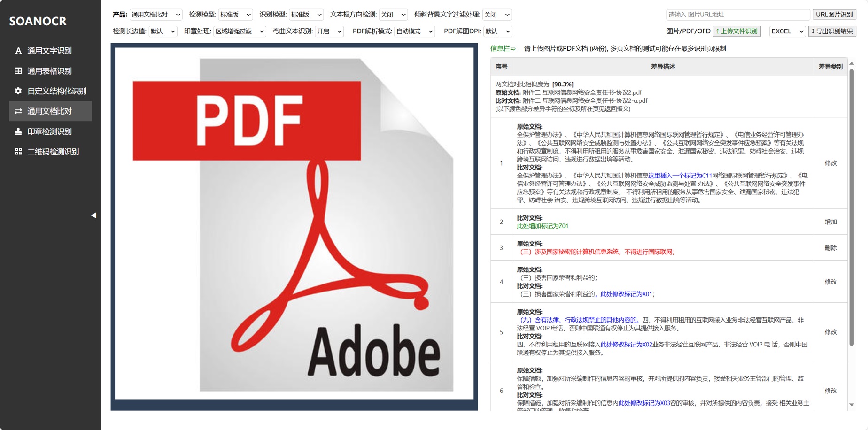Click the 上传文件识别 button
This screenshot has height=430, width=868.
pyautogui.click(x=736, y=31)
